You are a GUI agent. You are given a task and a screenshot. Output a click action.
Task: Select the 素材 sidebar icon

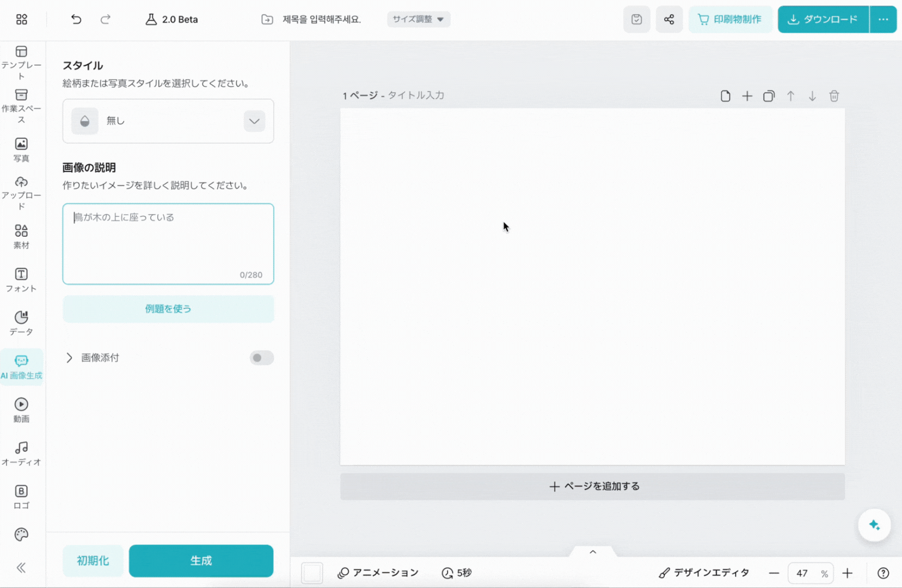(21, 235)
